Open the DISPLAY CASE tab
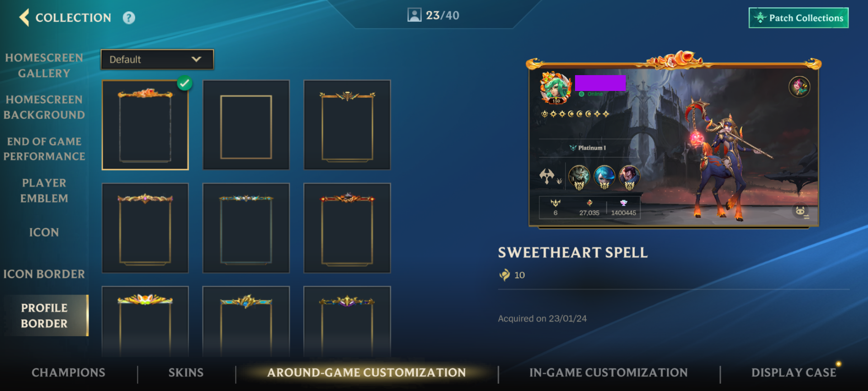Viewport: 868px width, 391px height. pos(794,372)
